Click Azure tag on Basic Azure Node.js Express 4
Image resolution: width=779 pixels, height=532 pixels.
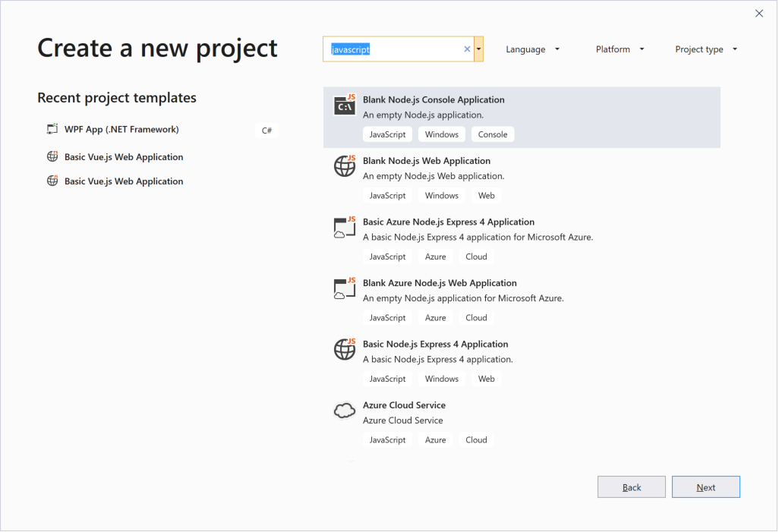[x=435, y=257]
